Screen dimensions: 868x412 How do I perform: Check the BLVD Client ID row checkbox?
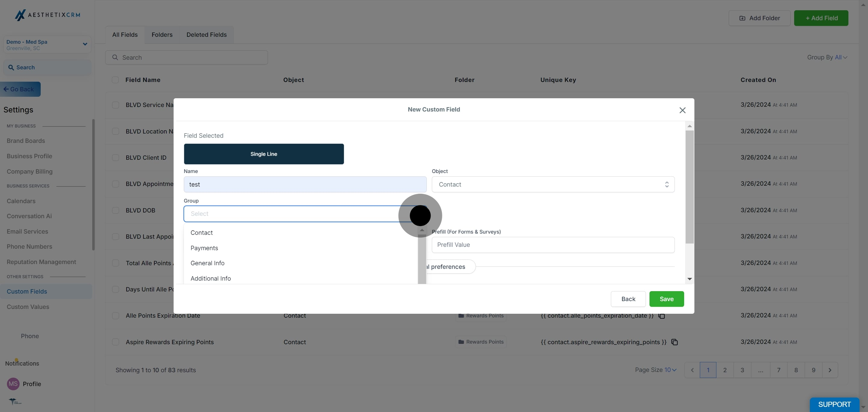point(115,158)
